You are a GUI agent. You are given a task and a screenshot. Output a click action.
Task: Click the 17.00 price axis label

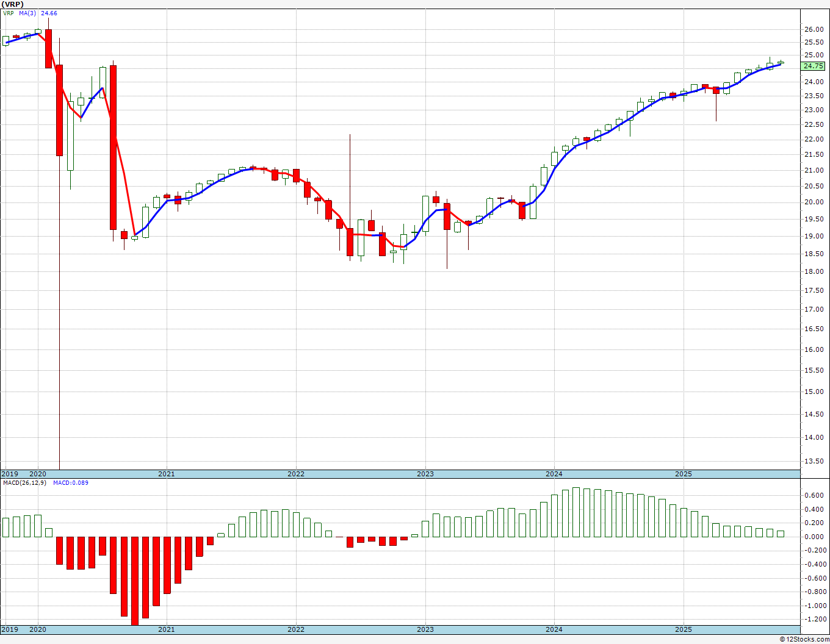coord(813,309)
